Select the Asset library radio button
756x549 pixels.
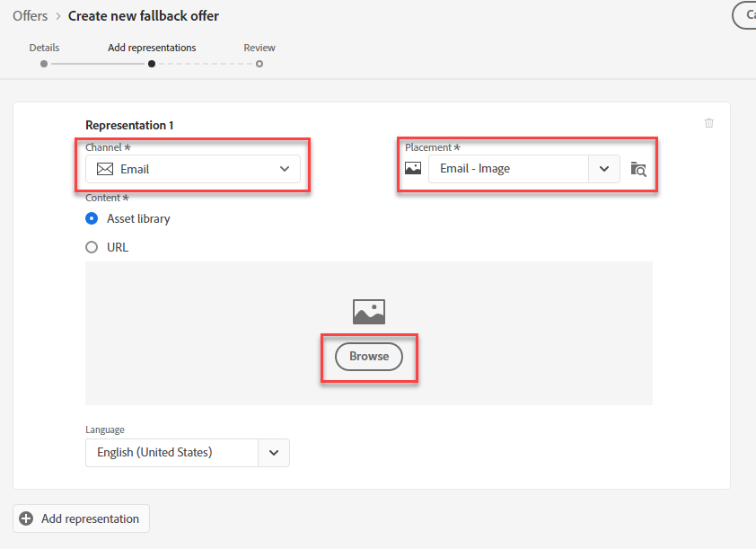[x=92, y=218]
